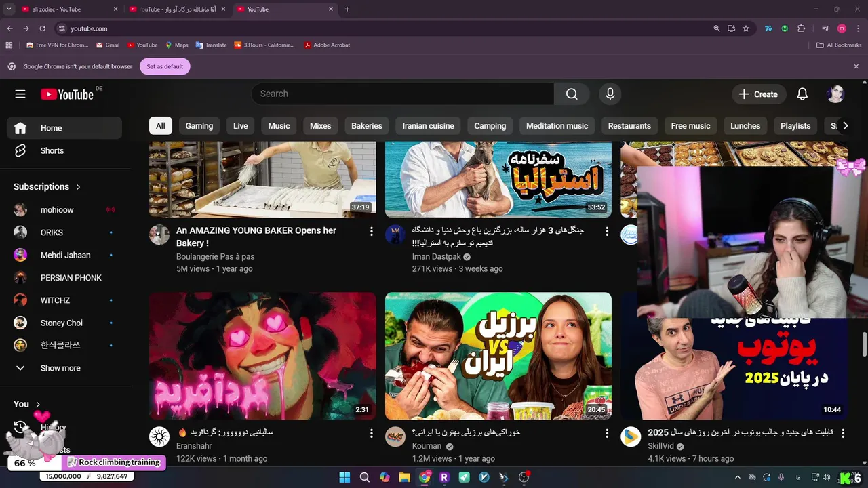Open File Explorer from taskbar
Viewport: 868px width, 488px height.
404,477
